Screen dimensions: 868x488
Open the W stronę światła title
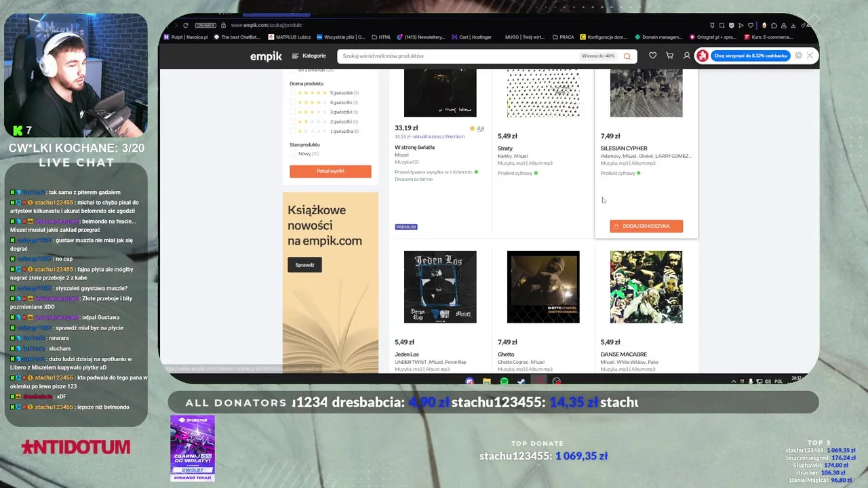click(414, 147)
